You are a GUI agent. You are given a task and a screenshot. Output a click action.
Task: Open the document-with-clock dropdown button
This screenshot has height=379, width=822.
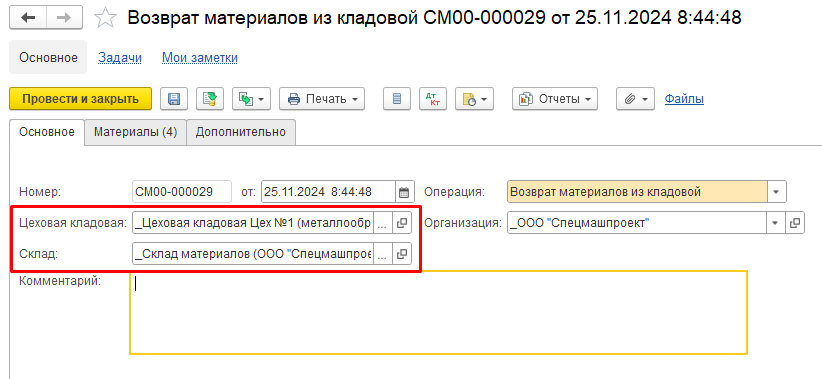[474, 99]
